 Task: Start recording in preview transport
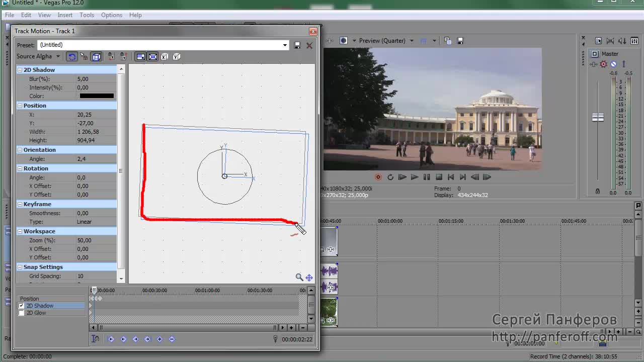point(378,177)
